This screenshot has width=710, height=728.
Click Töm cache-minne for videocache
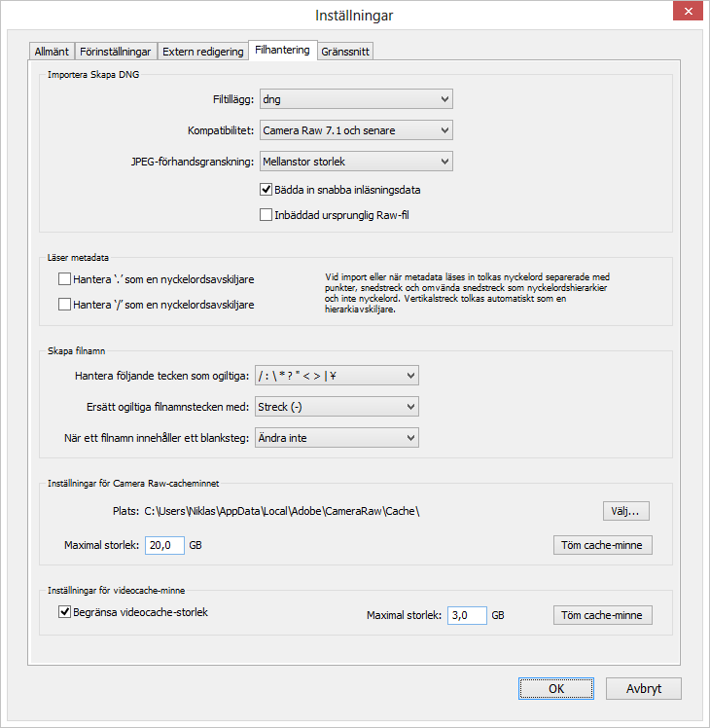coord(602,615)
